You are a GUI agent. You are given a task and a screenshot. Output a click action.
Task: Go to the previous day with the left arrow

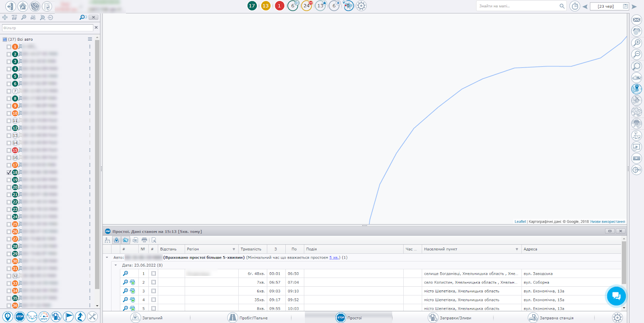[585, 6]
